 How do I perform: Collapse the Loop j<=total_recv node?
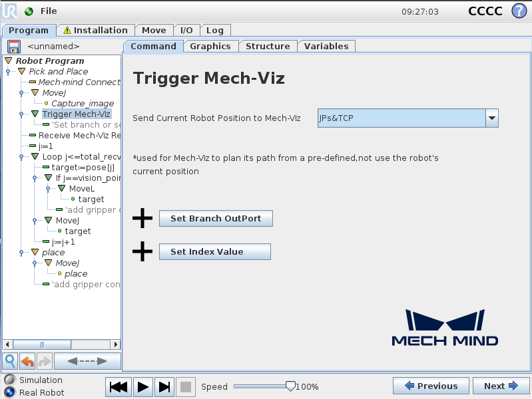35,156
